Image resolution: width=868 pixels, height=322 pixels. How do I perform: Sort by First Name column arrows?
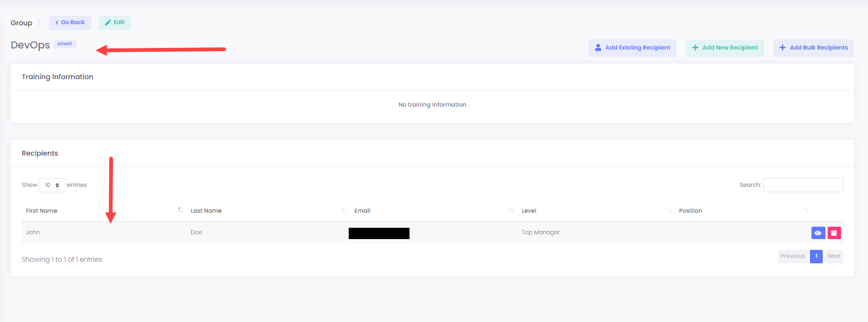[x=180, y=210]
